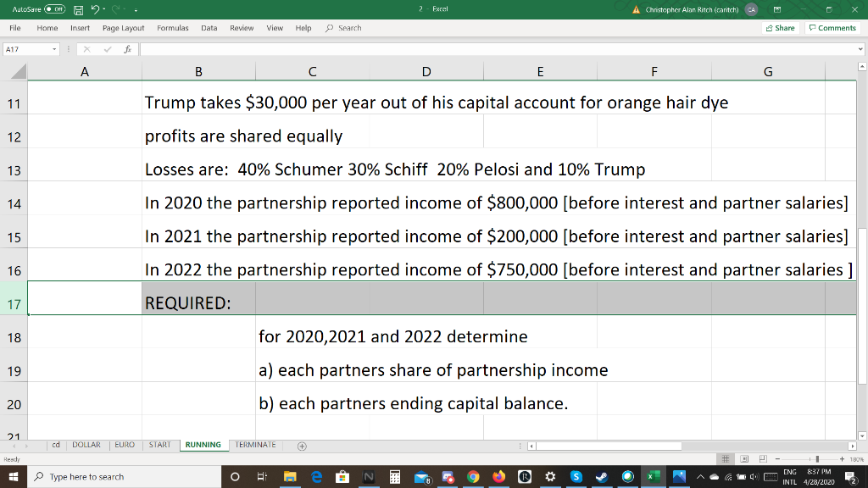868x488 pixels.
Task: Open the Help ribbon tab
Action: [x=303, y=28]
